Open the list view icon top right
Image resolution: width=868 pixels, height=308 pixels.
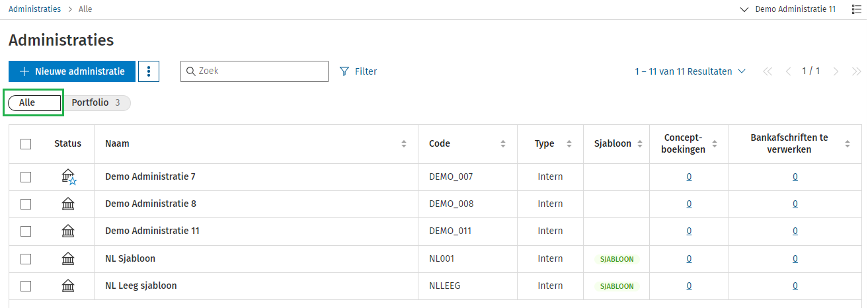pyautogui.click(x=856, y=9)
